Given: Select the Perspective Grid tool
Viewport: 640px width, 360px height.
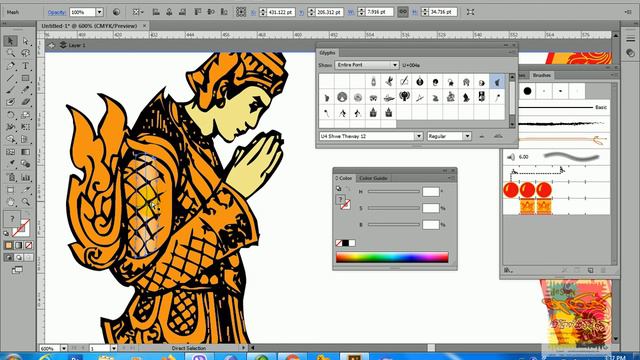Looking at the screenshot, I should point(26,140).
